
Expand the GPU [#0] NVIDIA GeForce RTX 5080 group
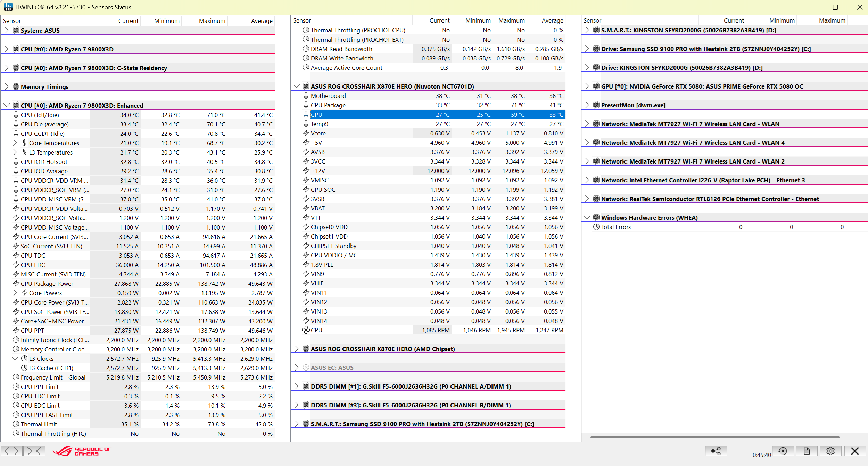point(587,86)
